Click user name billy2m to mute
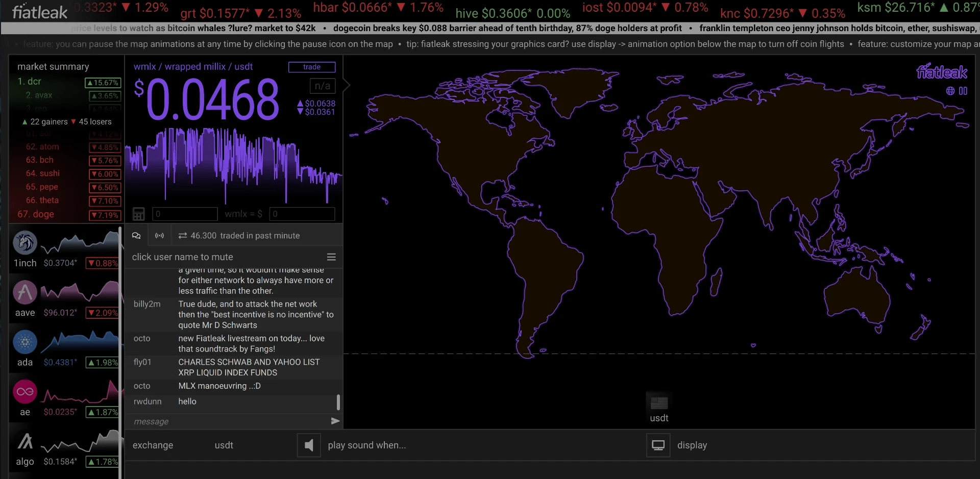Screen dimensions: 980x479 (147, 304)
